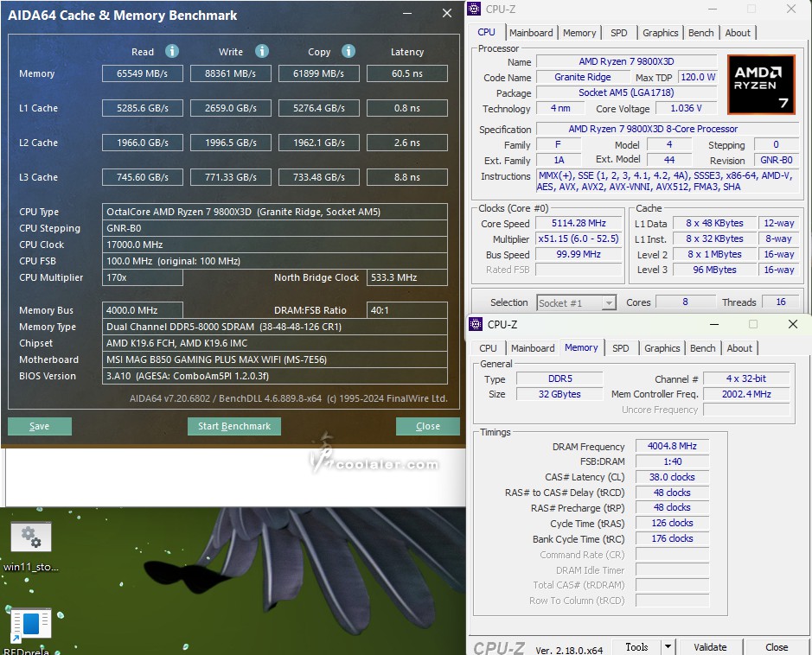Click the AMD Ryzen 7 logo image
This screenshot has height=655, width=812.
coord(760,85)
